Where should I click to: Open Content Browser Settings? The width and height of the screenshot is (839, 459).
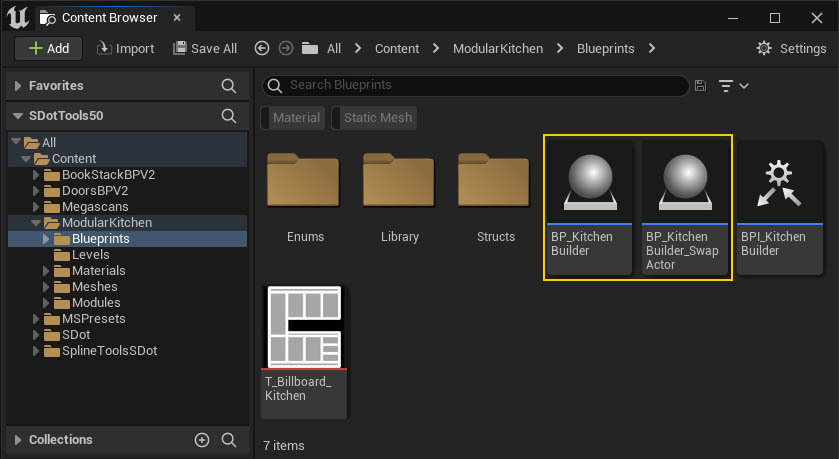coord(791,49)
